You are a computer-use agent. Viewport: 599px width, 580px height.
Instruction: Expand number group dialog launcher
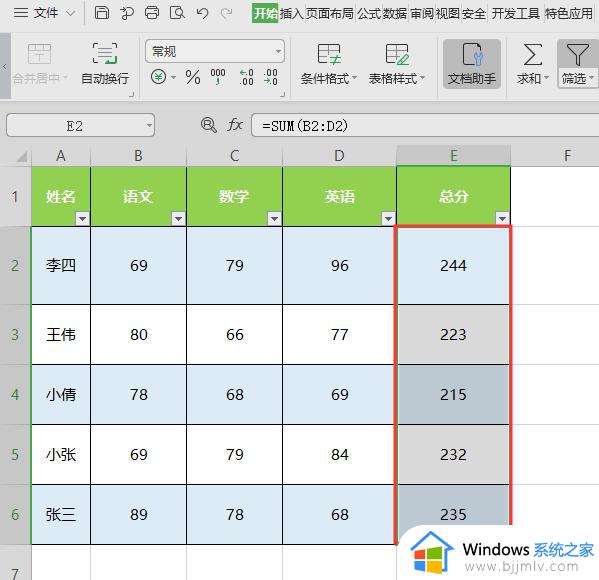tap(283, 94)
